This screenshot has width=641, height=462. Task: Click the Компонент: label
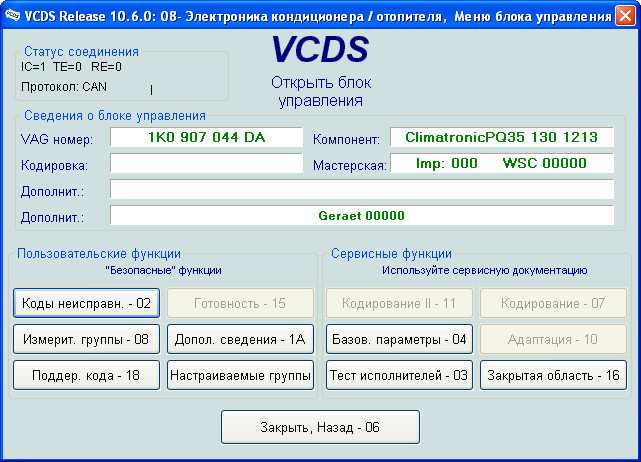tap(346, 139)
